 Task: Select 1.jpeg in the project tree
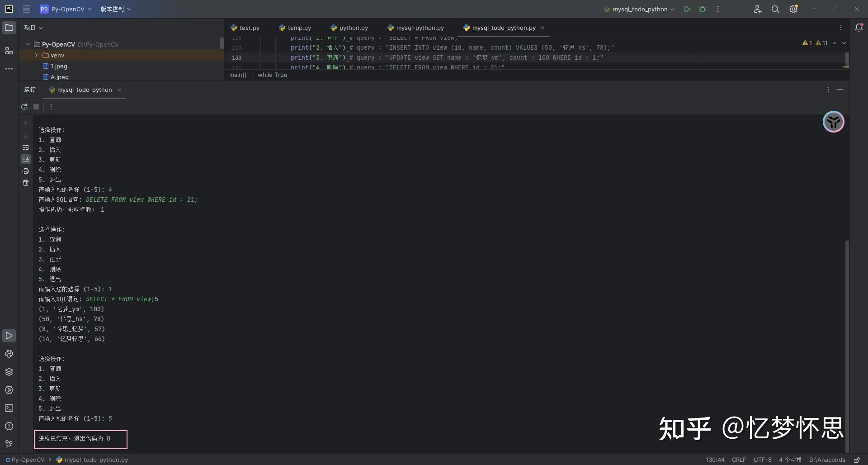pyautogui.click(x=55, y=66)
